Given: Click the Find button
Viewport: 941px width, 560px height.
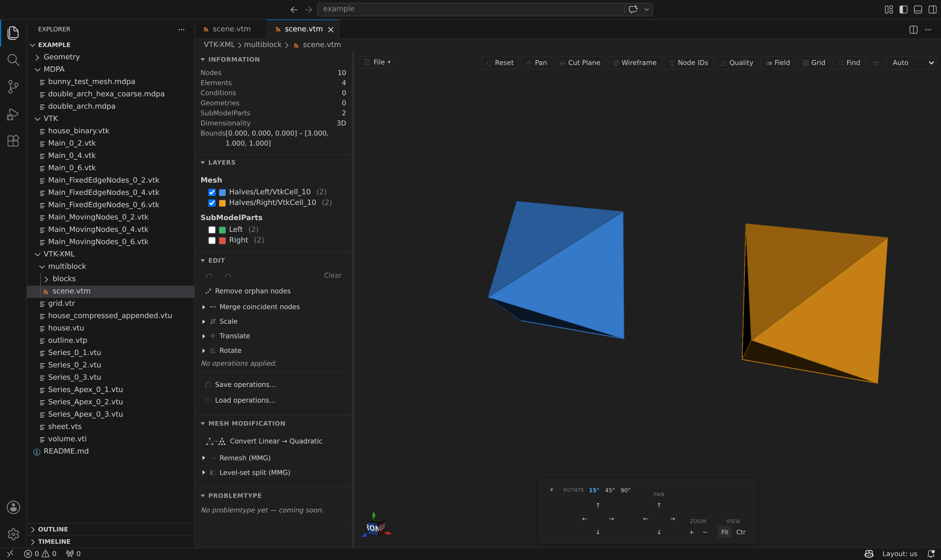Looking at the screenshot, I should (x=849, y=63).
